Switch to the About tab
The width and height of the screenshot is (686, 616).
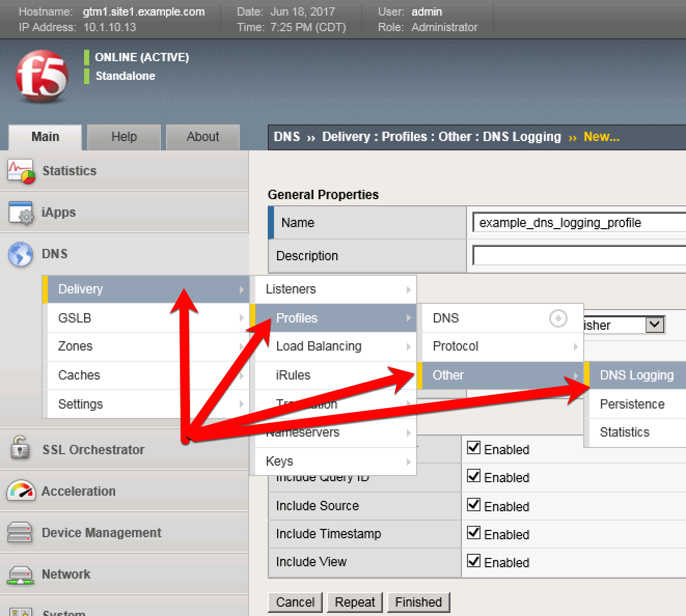[203, 137]
